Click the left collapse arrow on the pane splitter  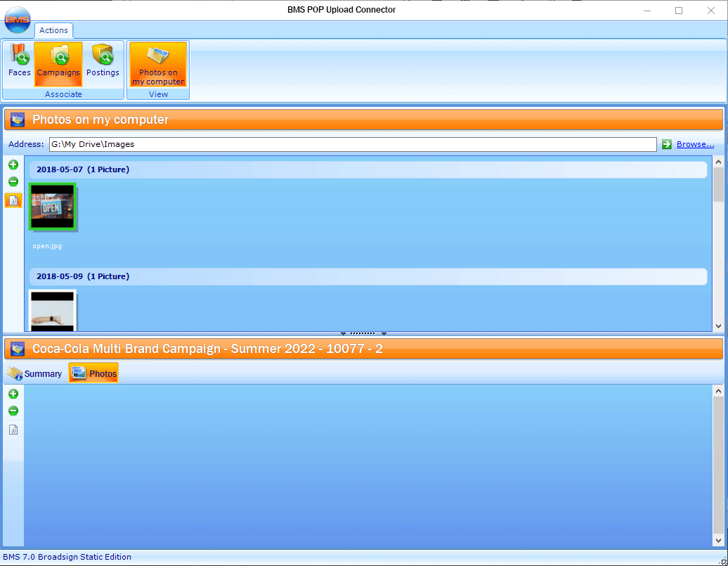point(343,334)
